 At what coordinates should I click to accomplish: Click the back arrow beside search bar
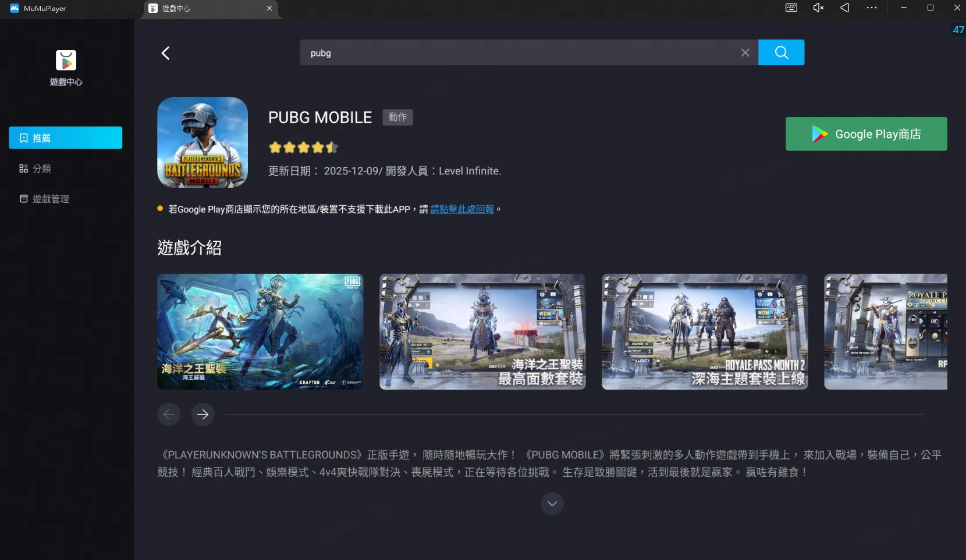pos(165,52)
